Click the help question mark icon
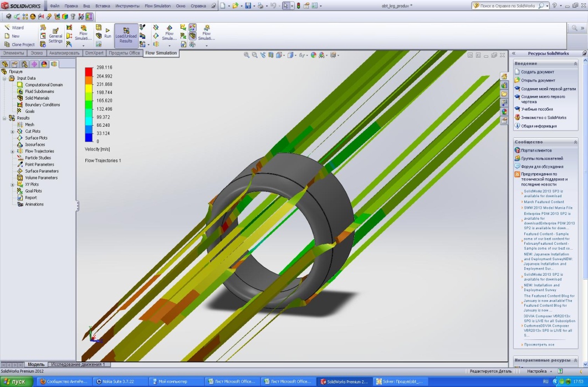The image size is (588, 387). [555, 6]
